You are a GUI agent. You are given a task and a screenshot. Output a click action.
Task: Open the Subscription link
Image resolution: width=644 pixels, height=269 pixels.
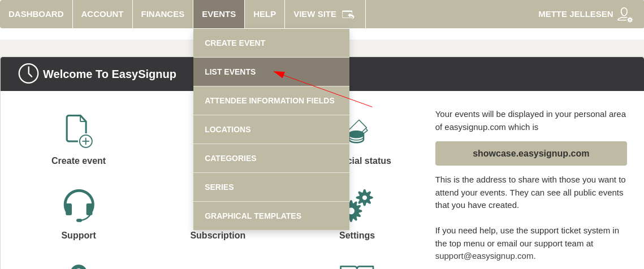(x=218, y=236)
